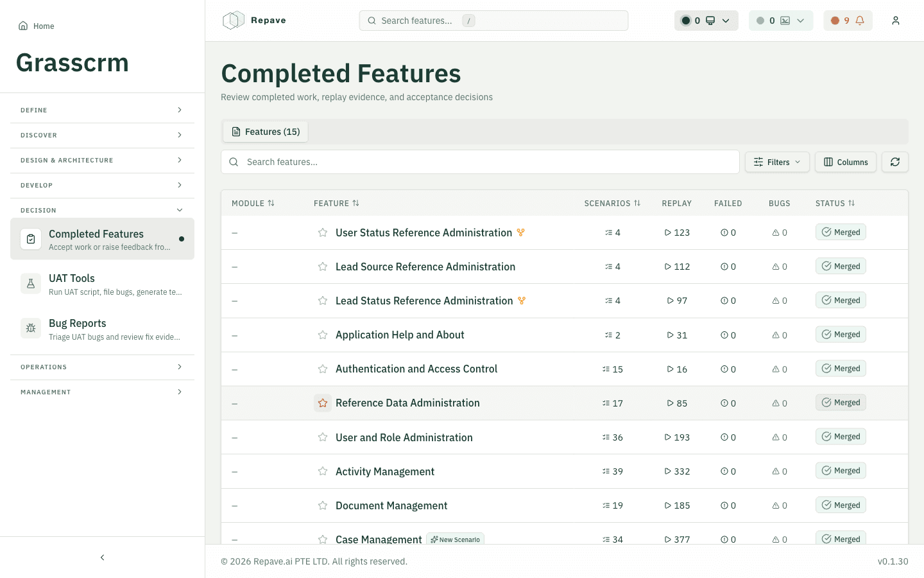Expand the Define sidebar section

point(102,110)
